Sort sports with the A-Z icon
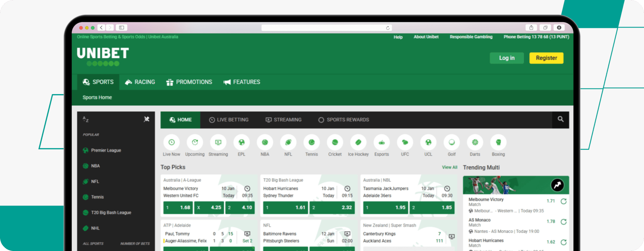 click(x=86, y=119)
